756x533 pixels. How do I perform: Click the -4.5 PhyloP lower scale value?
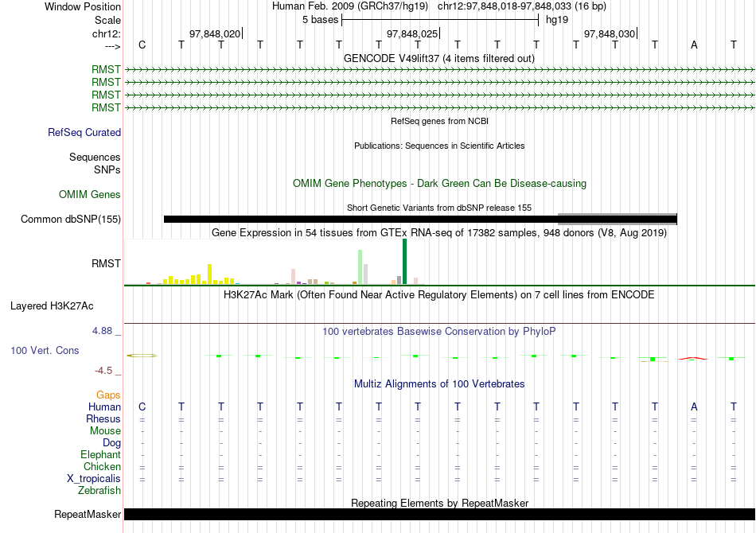103,370
